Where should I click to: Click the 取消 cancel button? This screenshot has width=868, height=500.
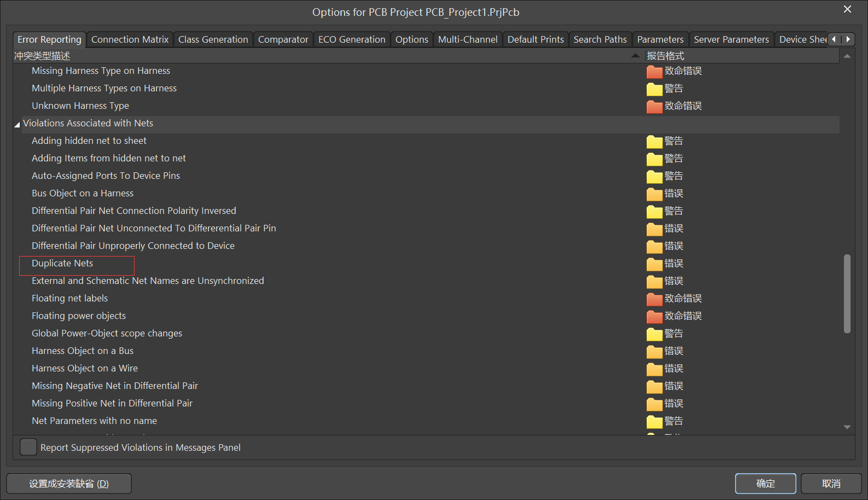point(831,484)
